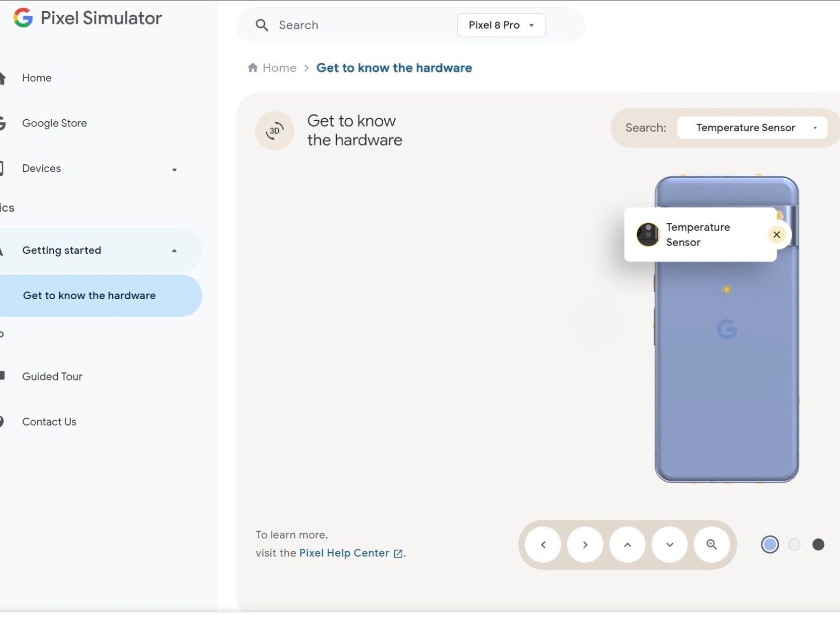Expand the Devices menu arrow
840x630 pixels.
[x=174, y=170]
